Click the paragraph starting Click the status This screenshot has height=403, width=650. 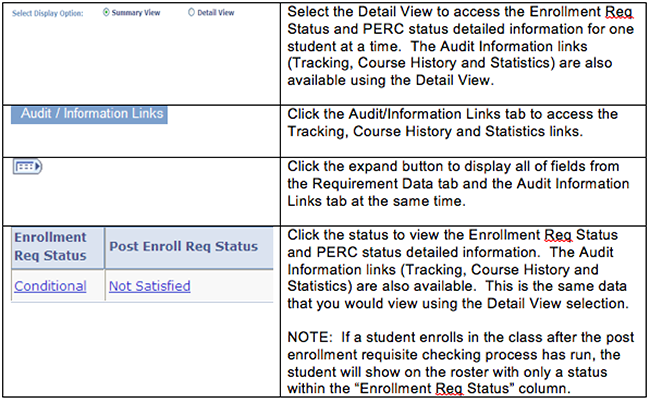tap(457, 269)
